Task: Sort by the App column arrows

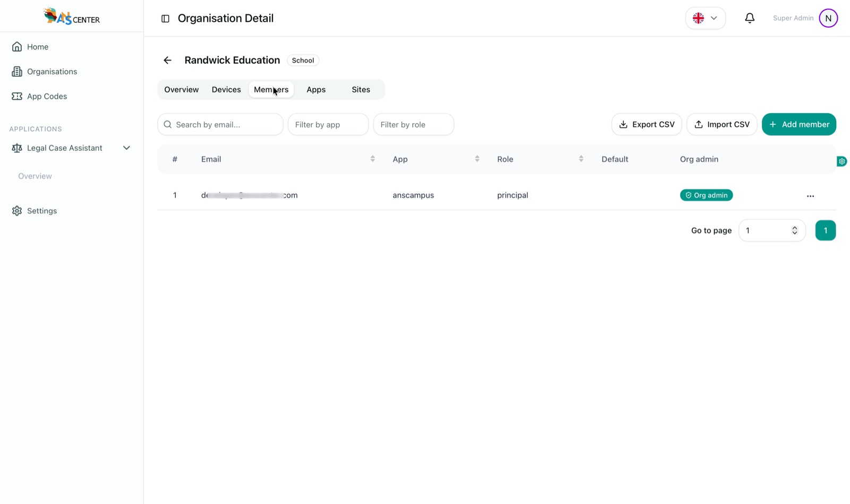Action: point(477,159)
